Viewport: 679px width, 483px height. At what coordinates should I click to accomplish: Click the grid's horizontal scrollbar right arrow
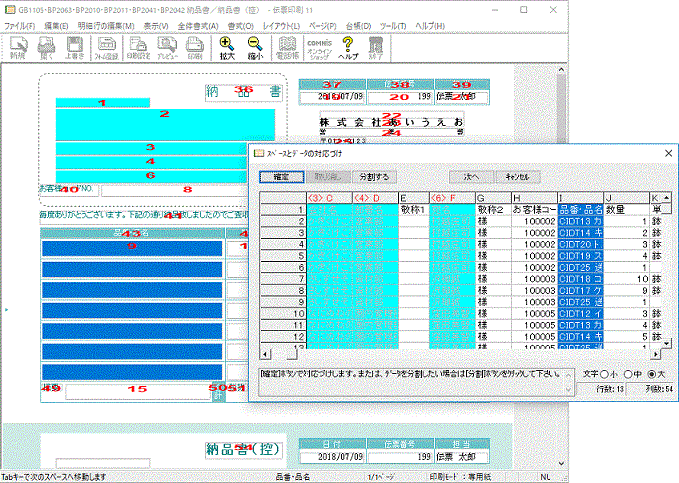tap(656, 354)
